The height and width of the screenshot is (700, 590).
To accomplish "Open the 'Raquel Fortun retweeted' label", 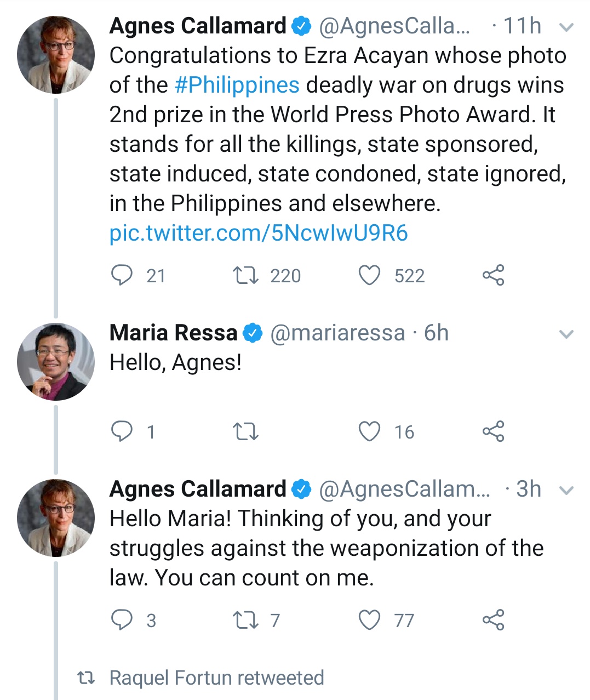I will (216, 678).
